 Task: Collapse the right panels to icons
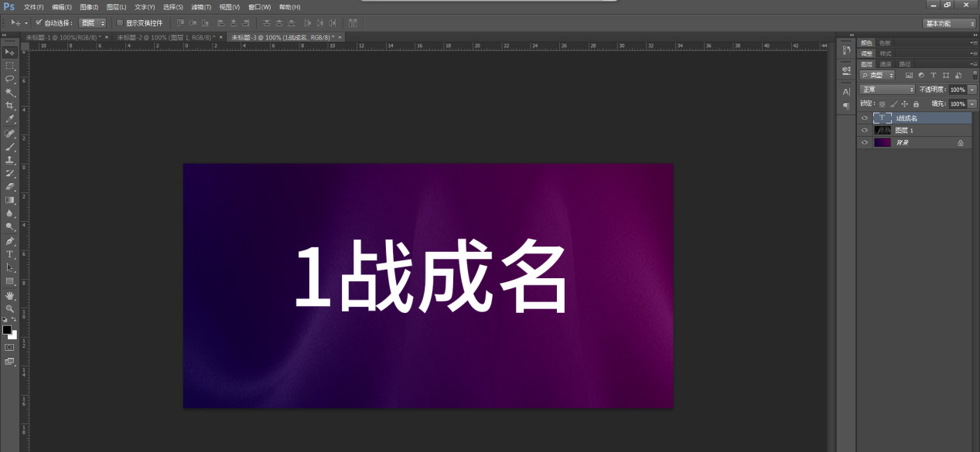click(974, 35)
